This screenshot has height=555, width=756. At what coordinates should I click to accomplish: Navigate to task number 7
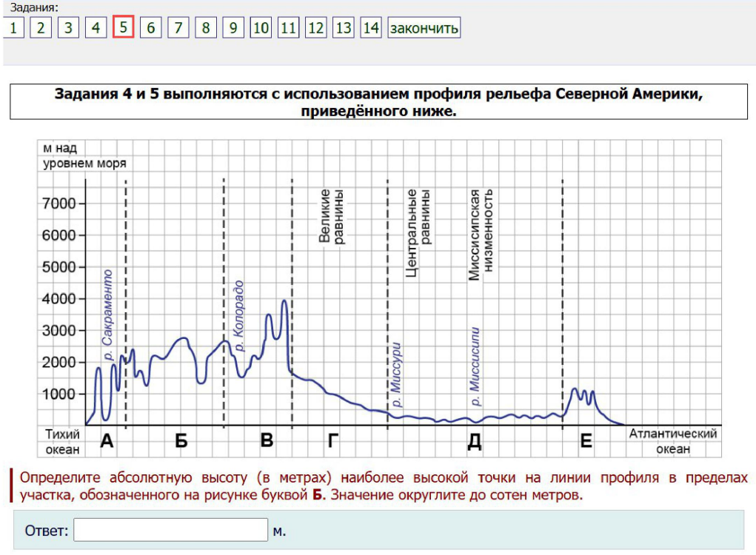178,28
